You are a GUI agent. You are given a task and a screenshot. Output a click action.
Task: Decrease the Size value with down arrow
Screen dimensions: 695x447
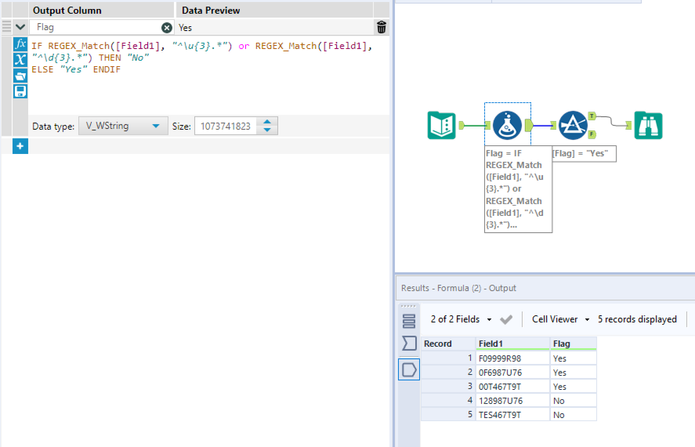[267, 130]
